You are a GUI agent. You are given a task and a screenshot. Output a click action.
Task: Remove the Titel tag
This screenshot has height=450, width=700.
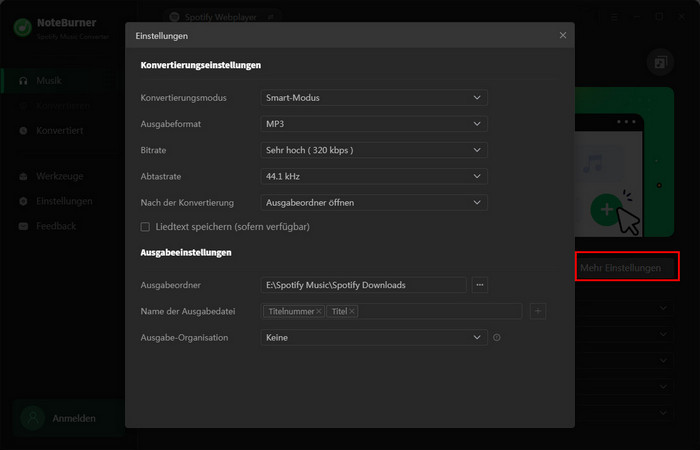point(352,312)
